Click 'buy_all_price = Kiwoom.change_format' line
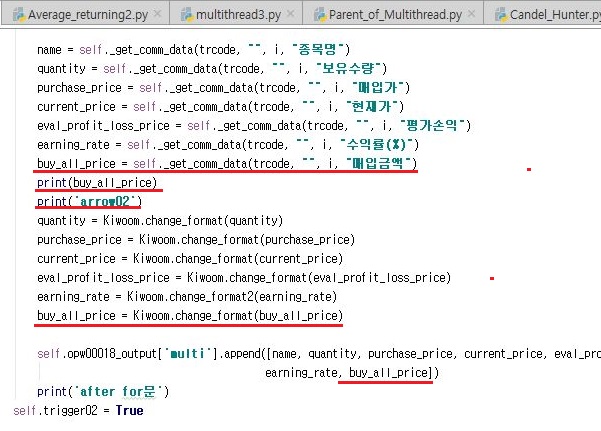The width and height of the screenshot is (601, 431). [x=190, y=316]
